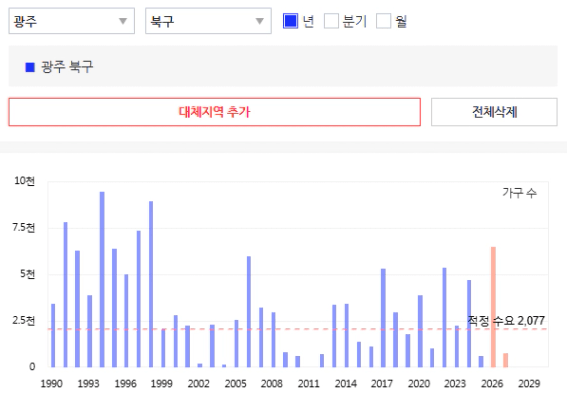Click the 전체삭제 button
567x393 pixels.
pos(494,112)
